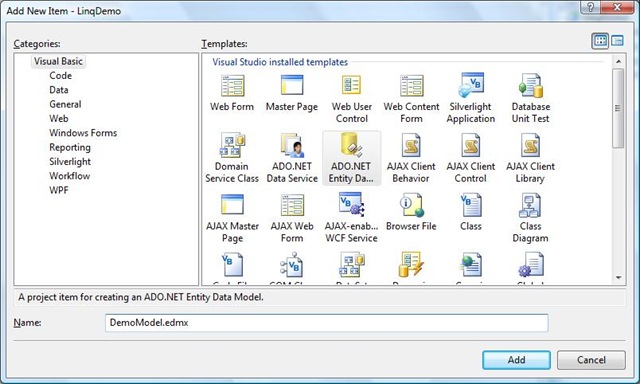Select the Silverlight category
This screenshot has height=384, width=640.
click(x=70, y=161)
